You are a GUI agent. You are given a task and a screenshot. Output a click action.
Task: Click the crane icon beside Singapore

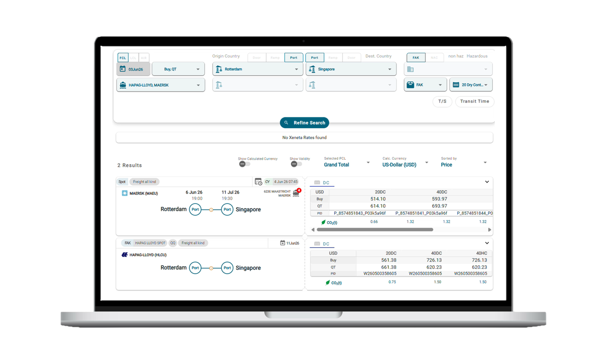312,69
